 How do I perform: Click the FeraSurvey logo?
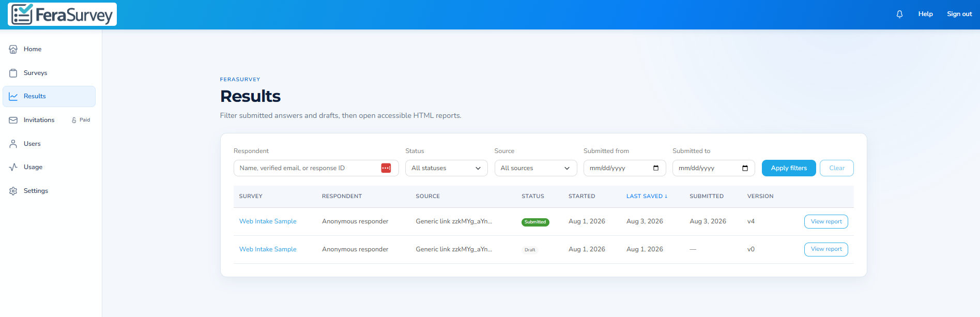(x=62, y=14)
